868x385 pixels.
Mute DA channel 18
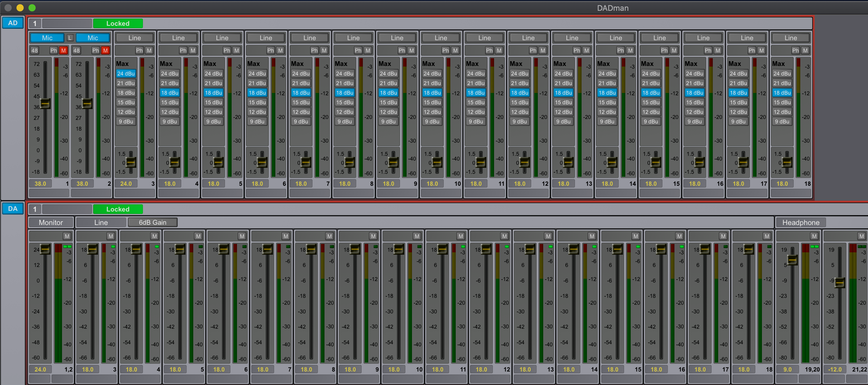pos(767,236)
